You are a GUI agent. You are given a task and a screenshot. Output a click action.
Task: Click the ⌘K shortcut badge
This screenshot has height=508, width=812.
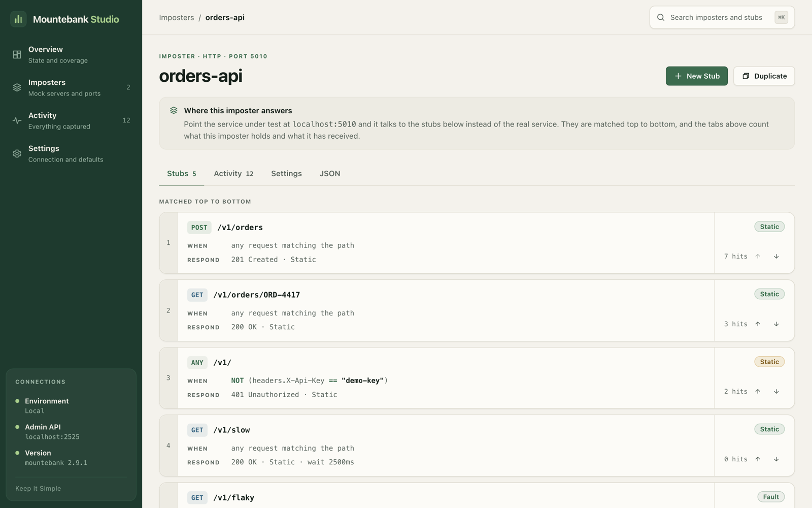781,17
